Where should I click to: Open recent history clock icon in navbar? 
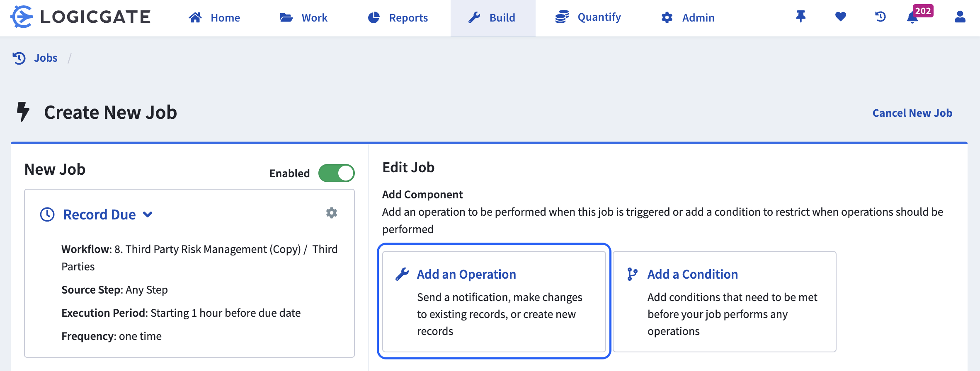click(x=880, y=17)
